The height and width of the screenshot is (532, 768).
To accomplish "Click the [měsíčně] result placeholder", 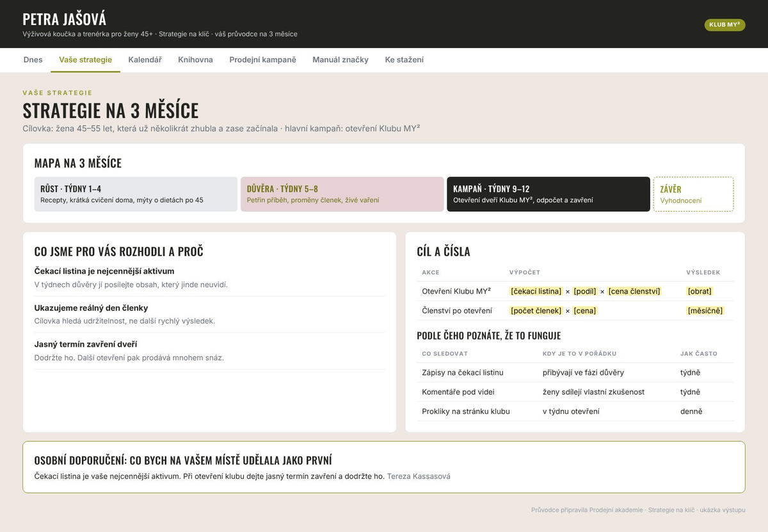I will [705, 311].
